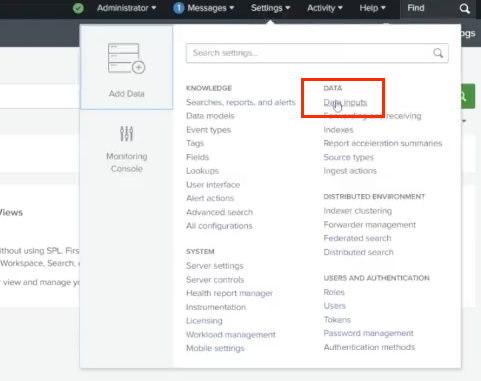Viewport: 481px width, 381px height.
Task: Open the Activity dropdown menu
Action: (x=325, y=8)
